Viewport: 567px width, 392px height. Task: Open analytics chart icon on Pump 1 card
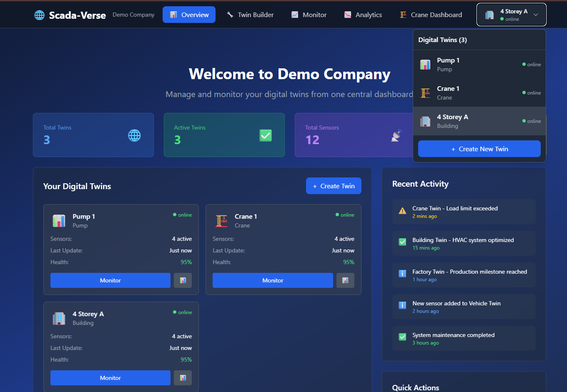pos(183,280)
